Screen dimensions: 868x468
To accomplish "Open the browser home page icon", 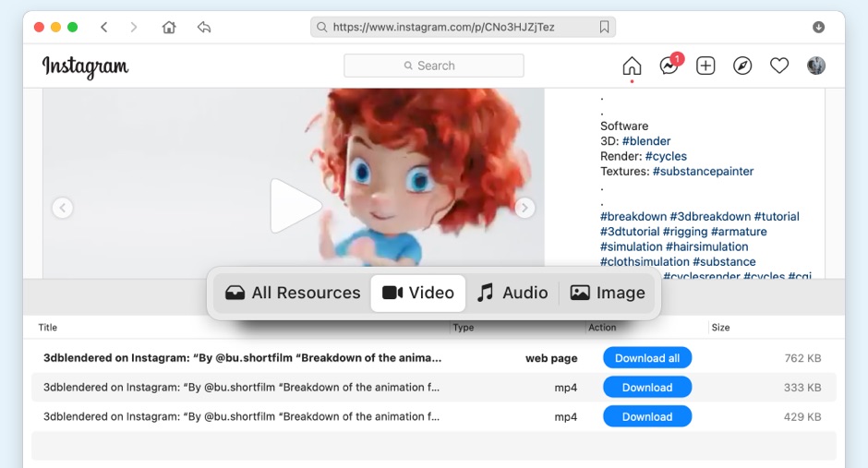I will point(169,27).
